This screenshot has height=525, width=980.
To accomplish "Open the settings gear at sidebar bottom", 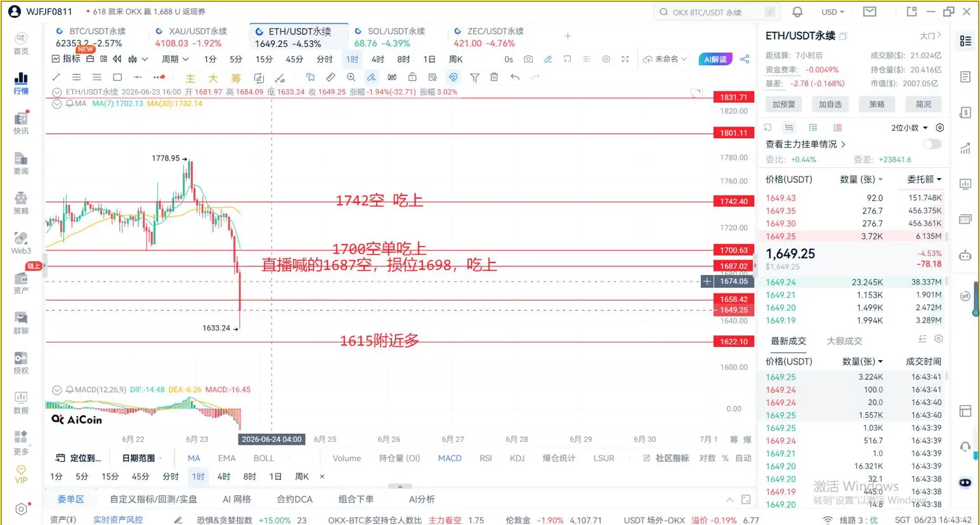I will pyautogui.click(x=21, y=509).
